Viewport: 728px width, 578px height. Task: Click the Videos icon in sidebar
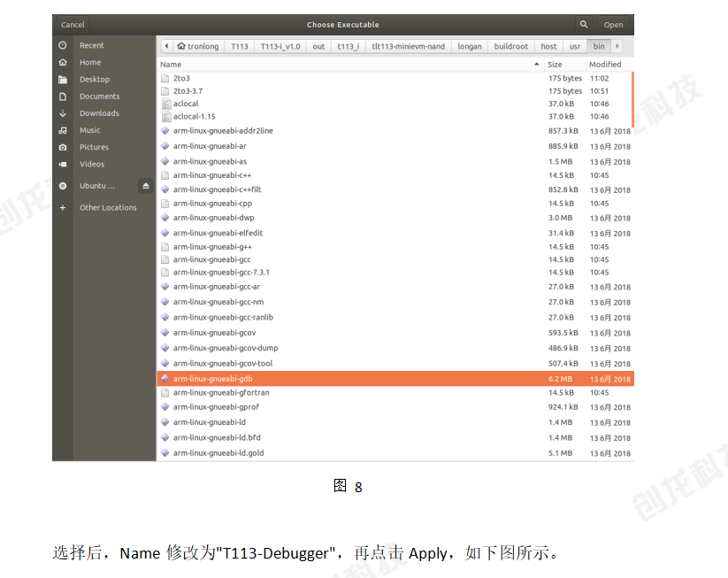63,164
